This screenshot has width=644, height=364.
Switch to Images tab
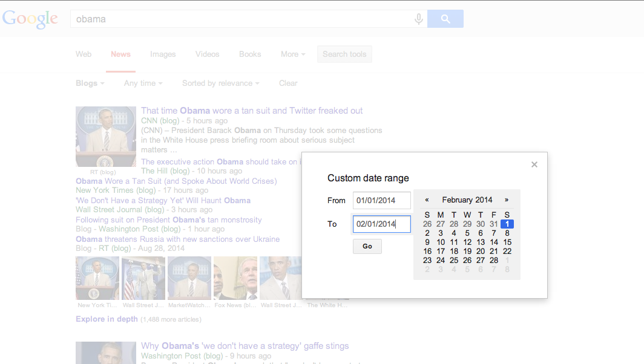163,54
